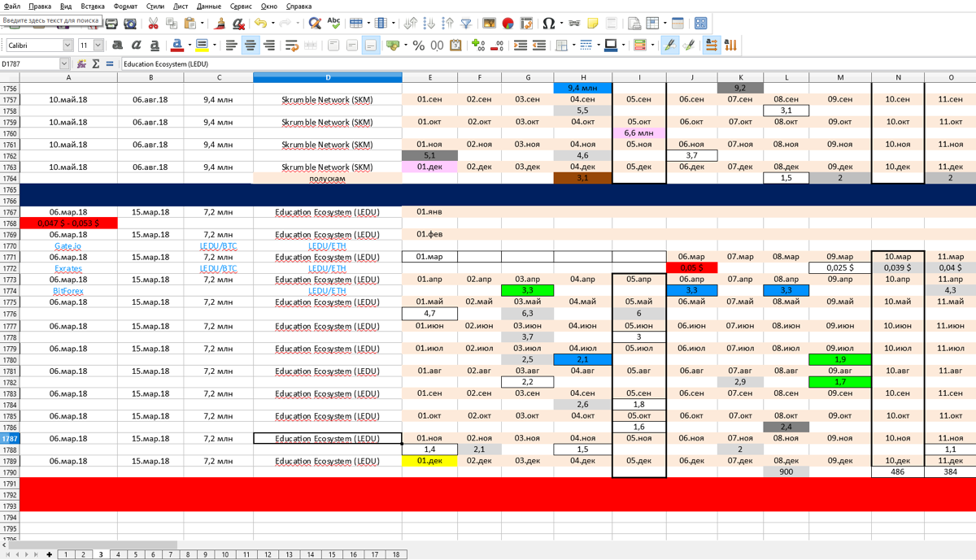Add a new sheet with plus button

(x=50, y=554)
